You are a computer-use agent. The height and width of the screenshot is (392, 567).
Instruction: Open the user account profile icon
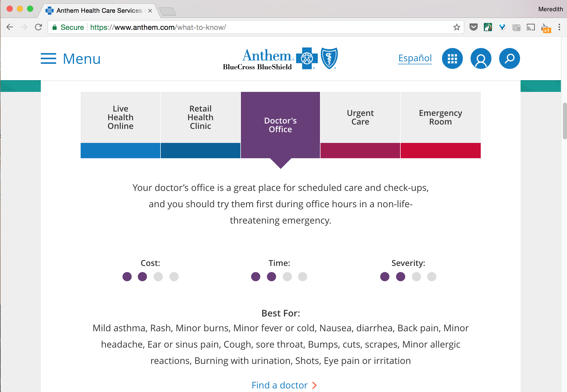pyautogui.click(x=481, y=59)
